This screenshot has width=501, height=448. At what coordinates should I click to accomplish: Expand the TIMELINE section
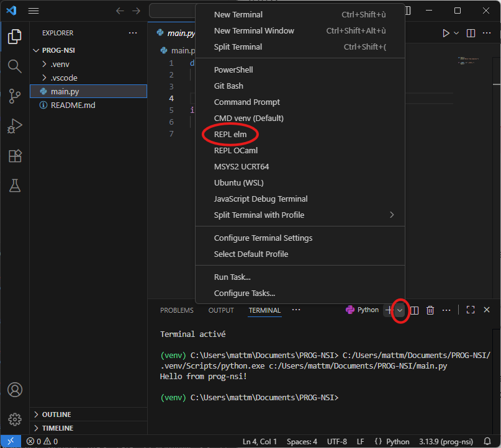pyautogui.click(x=57, y=428)
